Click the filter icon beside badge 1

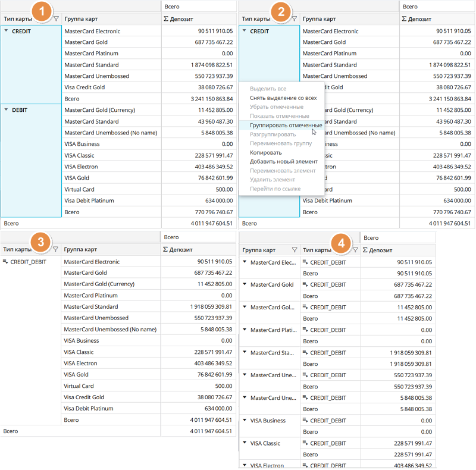coord(56,19)
